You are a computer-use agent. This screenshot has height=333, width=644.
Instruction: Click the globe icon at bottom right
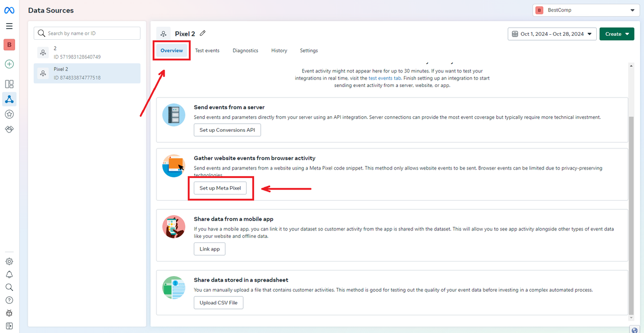(634, 329)
